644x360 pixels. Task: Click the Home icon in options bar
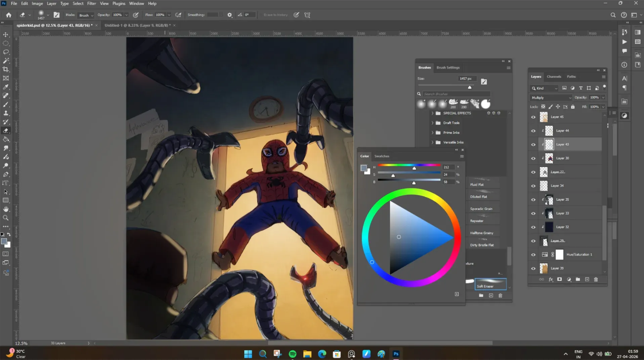(x=9, y=15)
